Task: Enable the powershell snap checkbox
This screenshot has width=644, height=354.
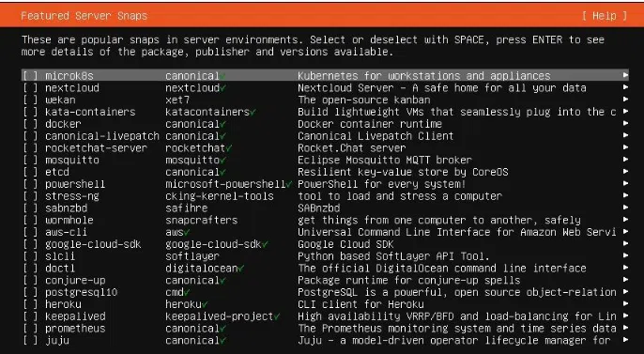Action: pyautogui.click(x=30, y=184)
